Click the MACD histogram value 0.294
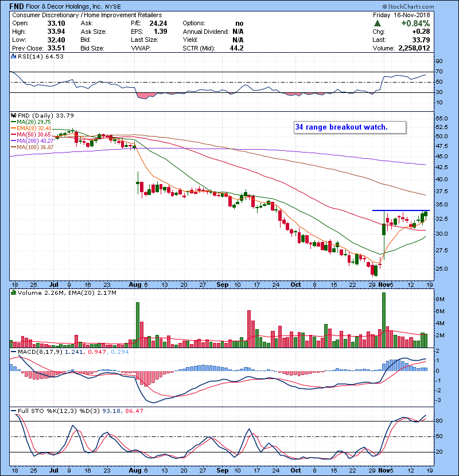 coord(120,352)
